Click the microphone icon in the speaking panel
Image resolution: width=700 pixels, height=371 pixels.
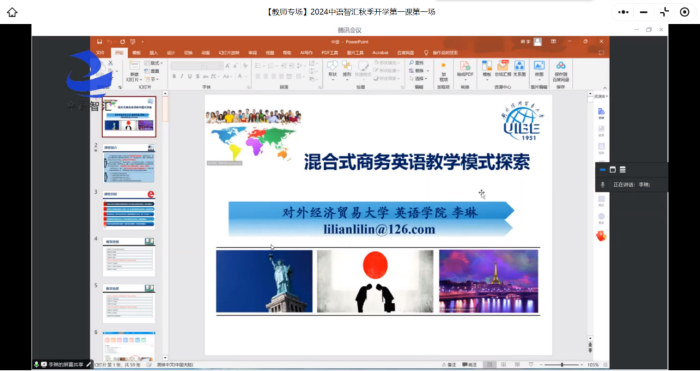[x=603, y=184]
